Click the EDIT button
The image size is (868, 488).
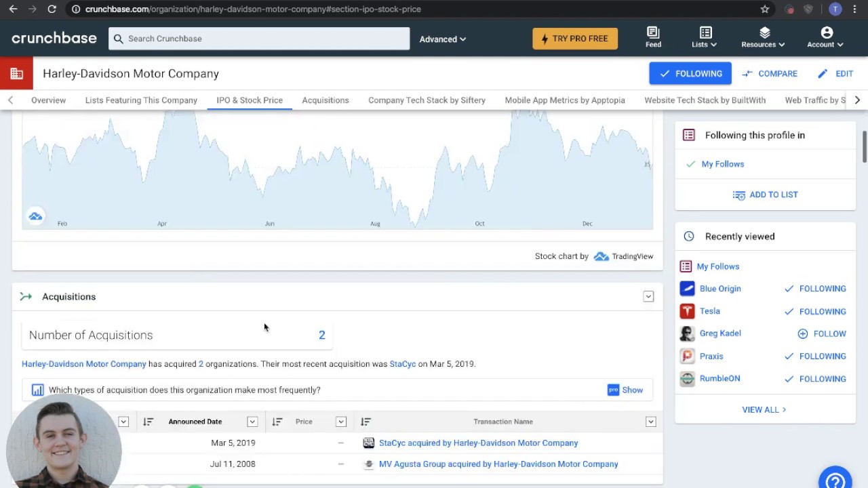tap(835, 74)
